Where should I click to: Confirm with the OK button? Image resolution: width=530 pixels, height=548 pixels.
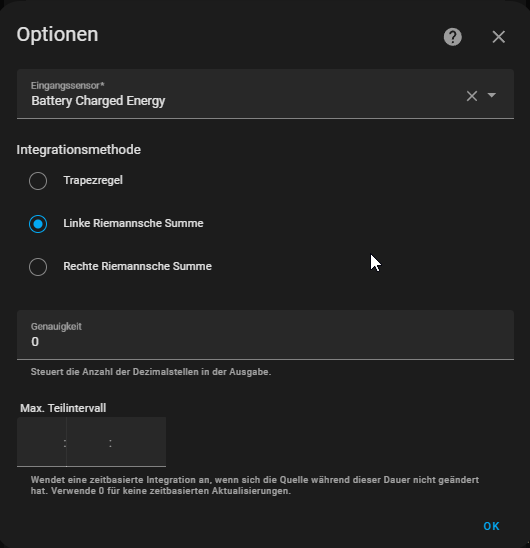(x=491, y=526)
